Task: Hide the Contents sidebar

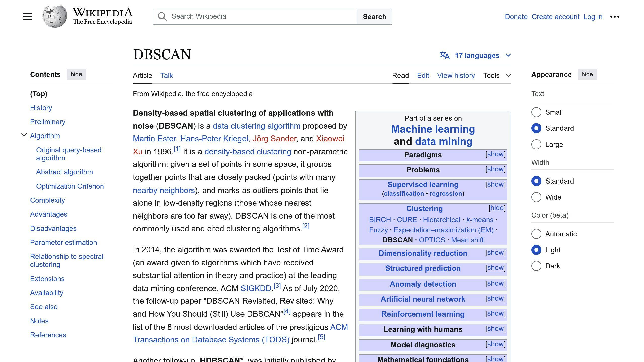Action: 76,74
